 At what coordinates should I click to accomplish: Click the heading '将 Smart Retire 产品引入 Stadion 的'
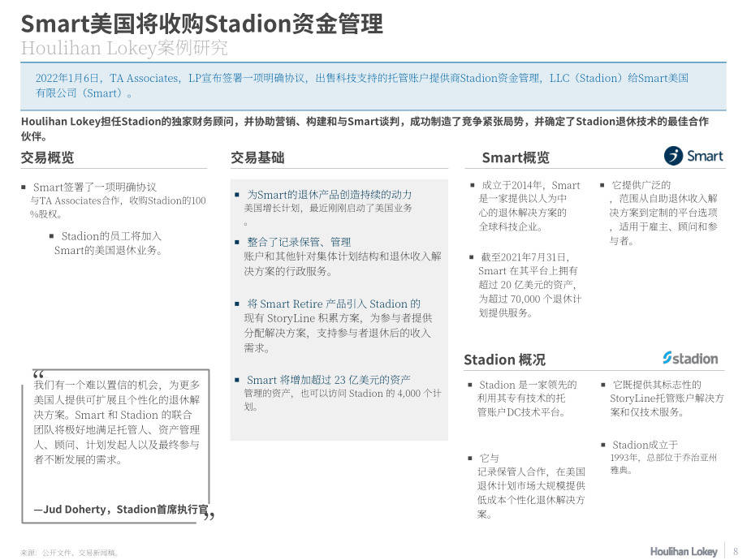click(x=334, y=304)
